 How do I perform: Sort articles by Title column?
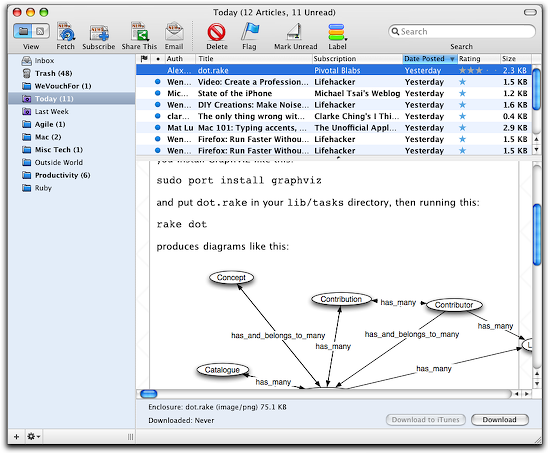click(x=254, y=59)
